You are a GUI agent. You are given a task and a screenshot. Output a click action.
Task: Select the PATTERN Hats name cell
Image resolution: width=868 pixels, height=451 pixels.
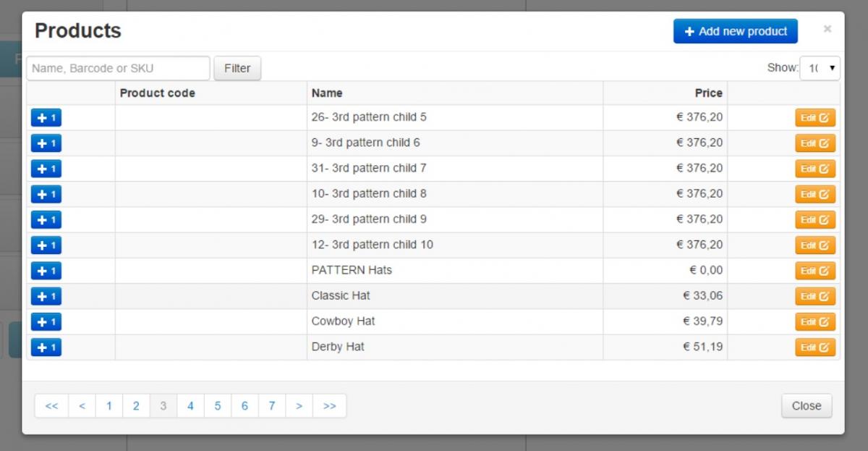click(455, 271)
